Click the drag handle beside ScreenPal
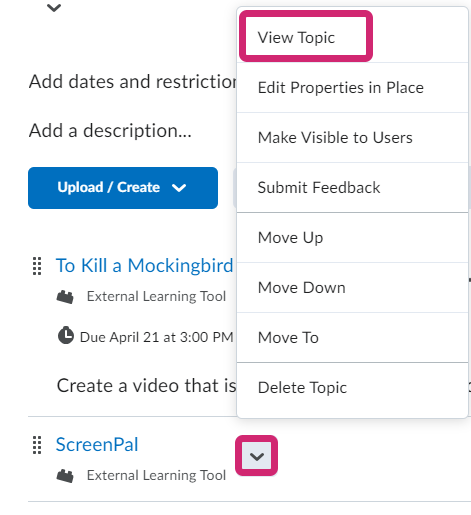471x515 pixels. (37, 445)
